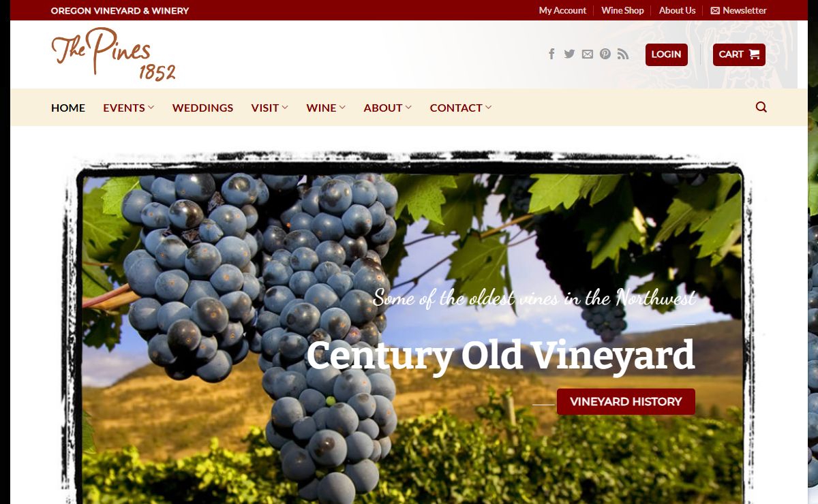The height and width of the screenshot is (504, 818).
Task: Expand the Events dropdown menu
Action: (x=129, y=108)
